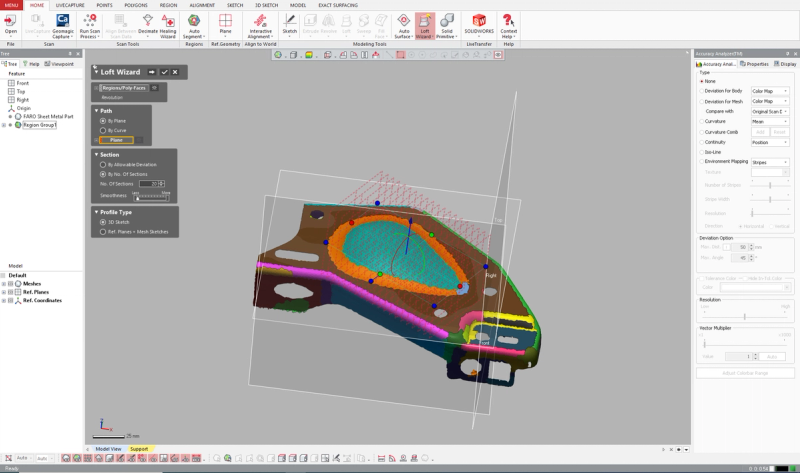Click first red mesh-display icon in bottom toolbar
Image resolution: width=800 pixels, height=473 pixels.
point(66,458)
